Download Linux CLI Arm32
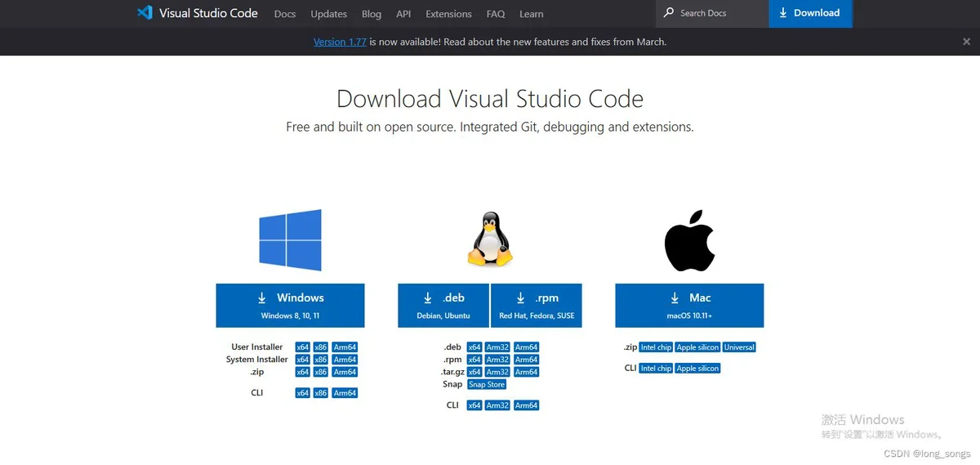The width and height of the screenshot is (980, 465). (x=498, y=405)
